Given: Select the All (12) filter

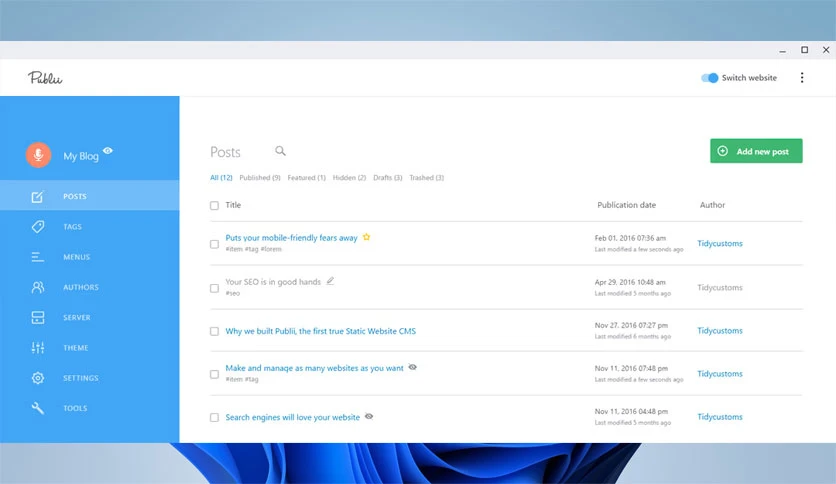Looking at the screenshot, I should point(221,178).
